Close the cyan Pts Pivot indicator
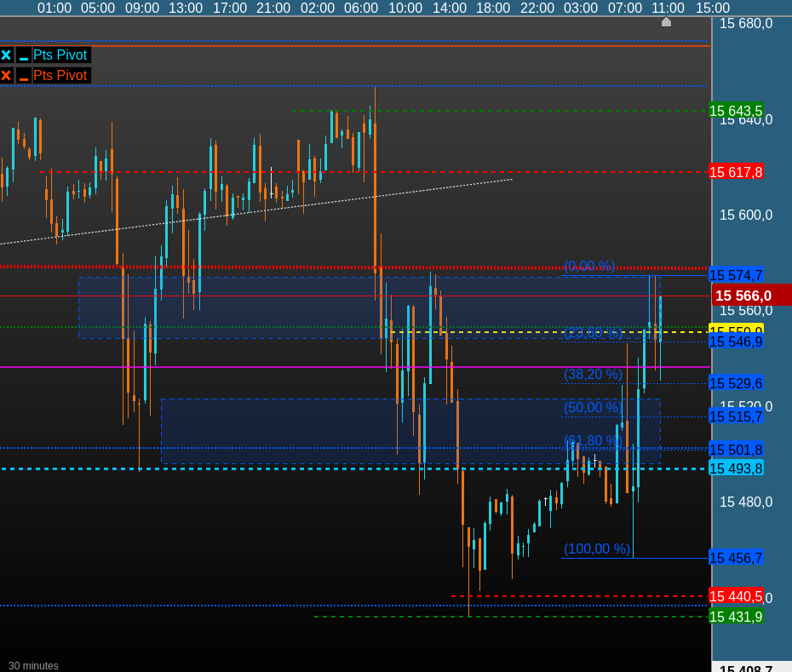This screenshot has height=672, width=792. pos(6,55)
